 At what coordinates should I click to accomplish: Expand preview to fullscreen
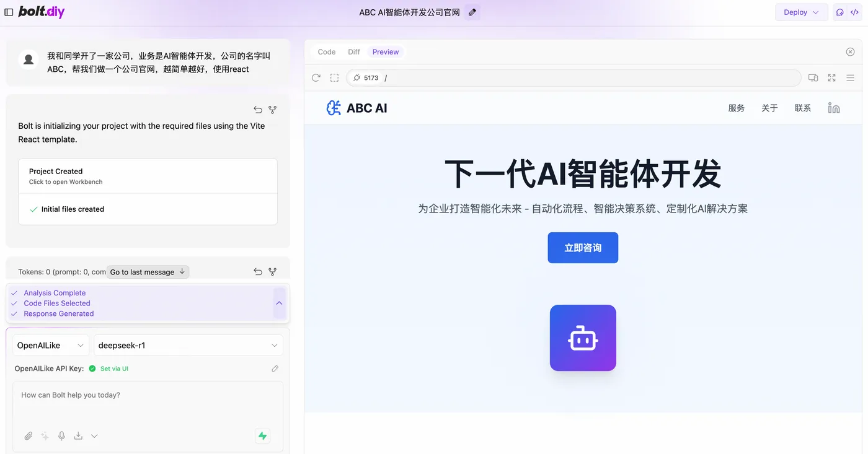coord(832,78)
